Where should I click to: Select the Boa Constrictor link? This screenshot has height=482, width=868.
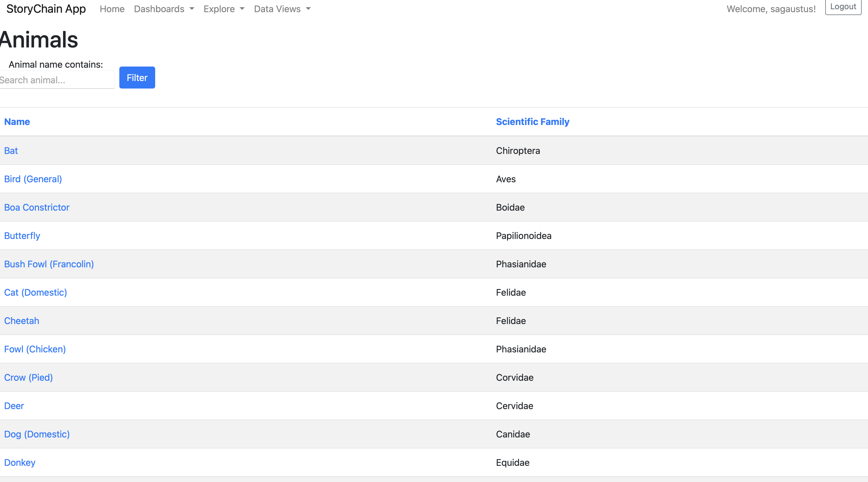point(37,207)
